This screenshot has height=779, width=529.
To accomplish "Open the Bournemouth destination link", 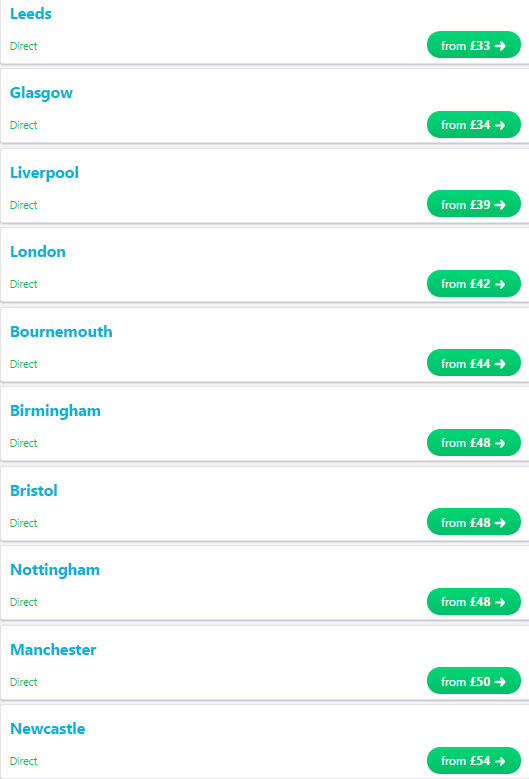I will point(61,331).
